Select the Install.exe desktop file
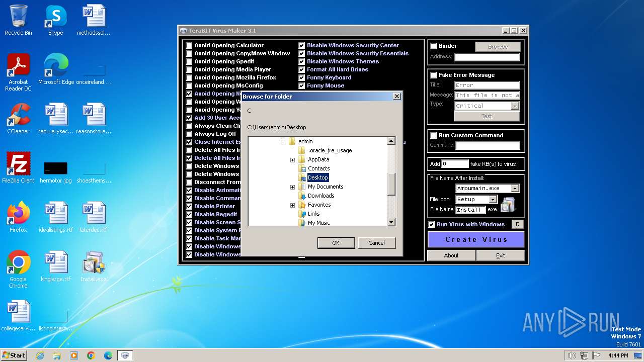Image resolution: width=644 pixels, height=362 pixels. pos(94,266)
